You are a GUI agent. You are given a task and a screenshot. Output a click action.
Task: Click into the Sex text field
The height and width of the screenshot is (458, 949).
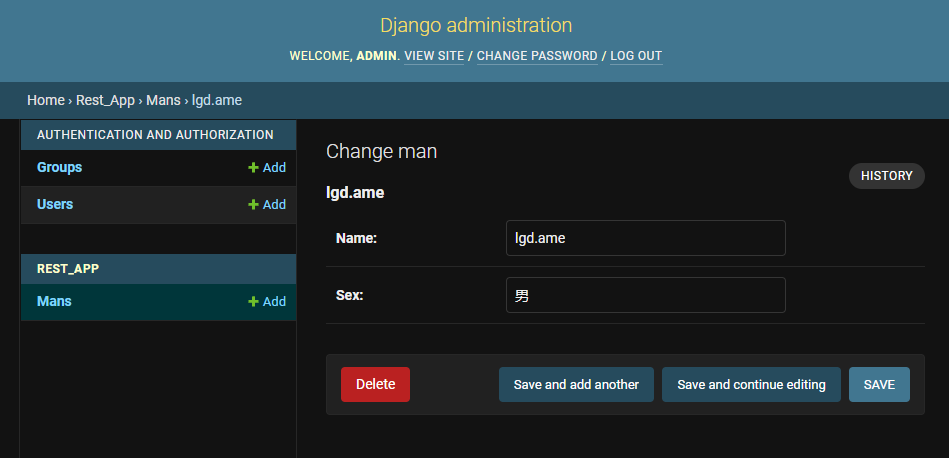[x=645, y=295]
